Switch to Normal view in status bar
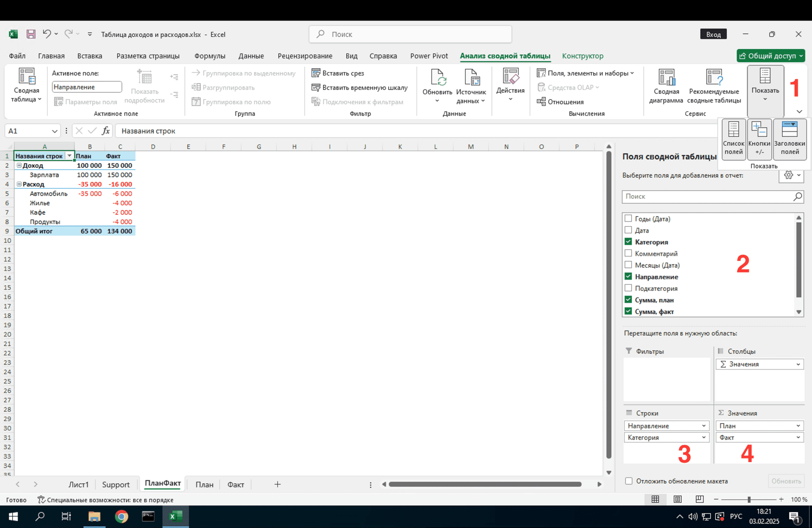This screenshot has height=528, width=812. tap(655, 499)
